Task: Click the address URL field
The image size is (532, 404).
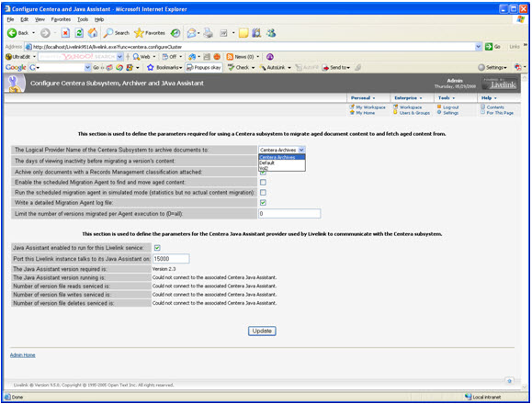Action: [x=253, y=47]
